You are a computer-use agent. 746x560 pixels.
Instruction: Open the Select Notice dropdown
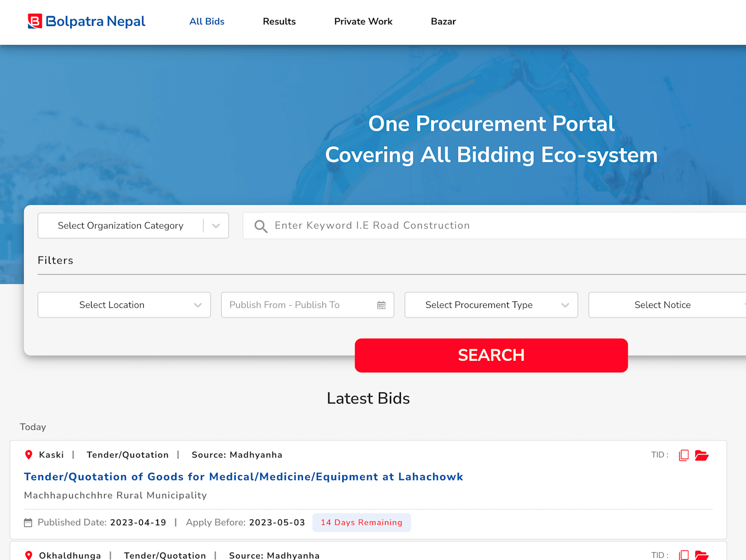coord(667,305)
